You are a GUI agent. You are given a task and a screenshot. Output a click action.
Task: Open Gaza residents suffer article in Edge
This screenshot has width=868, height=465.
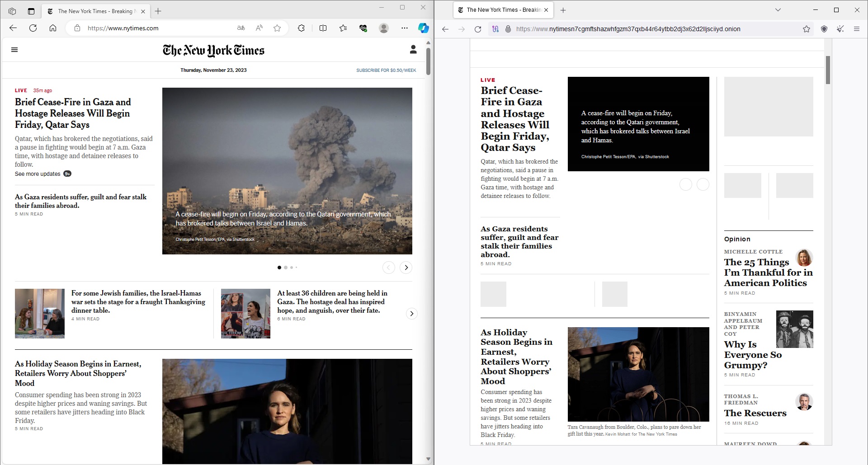point(80,201)
